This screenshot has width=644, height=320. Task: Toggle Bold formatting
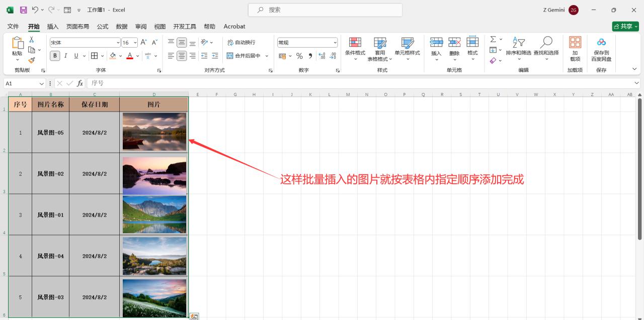(x=55, y=56)
